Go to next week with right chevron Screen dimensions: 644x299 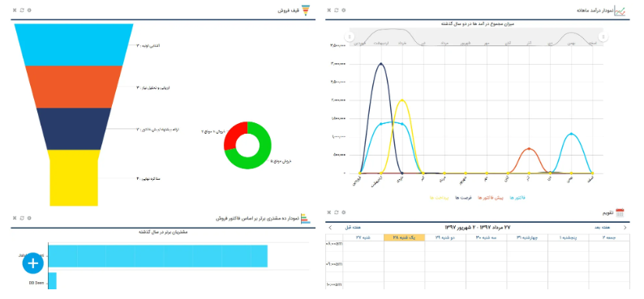click(625, 227)
